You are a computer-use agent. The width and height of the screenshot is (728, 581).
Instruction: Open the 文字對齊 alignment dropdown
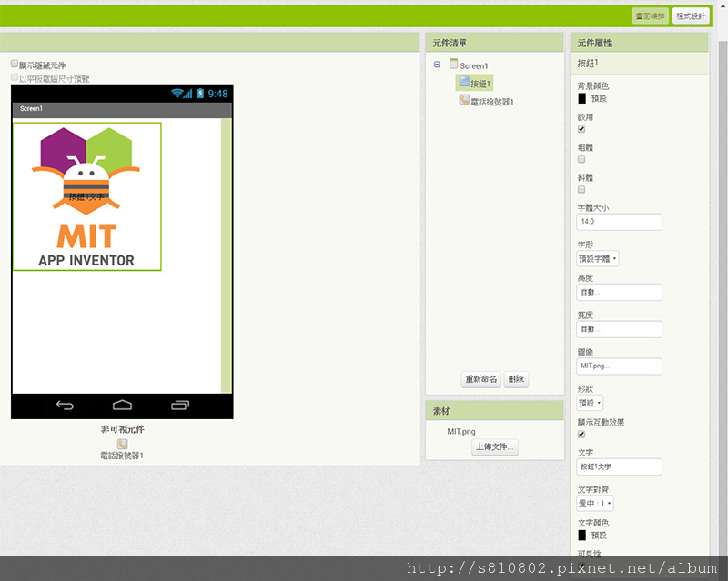[595, 503]
